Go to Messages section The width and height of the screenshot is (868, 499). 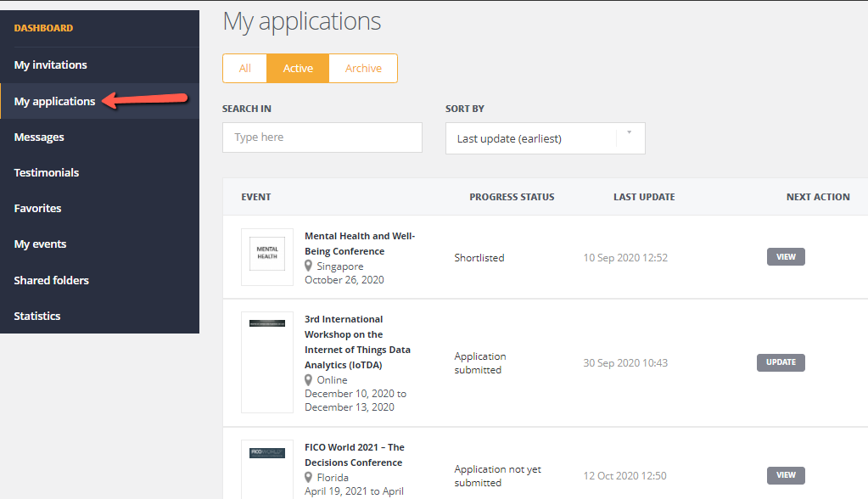tap(39, 137)
